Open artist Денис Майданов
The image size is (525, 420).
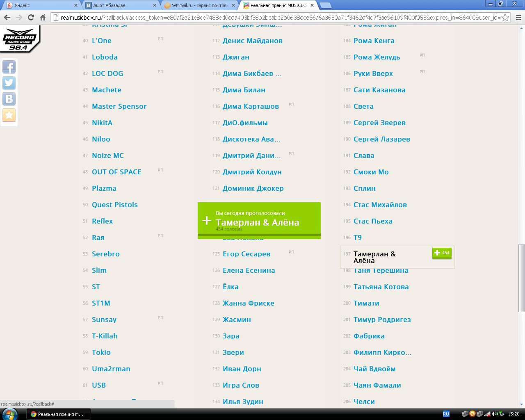253,41
